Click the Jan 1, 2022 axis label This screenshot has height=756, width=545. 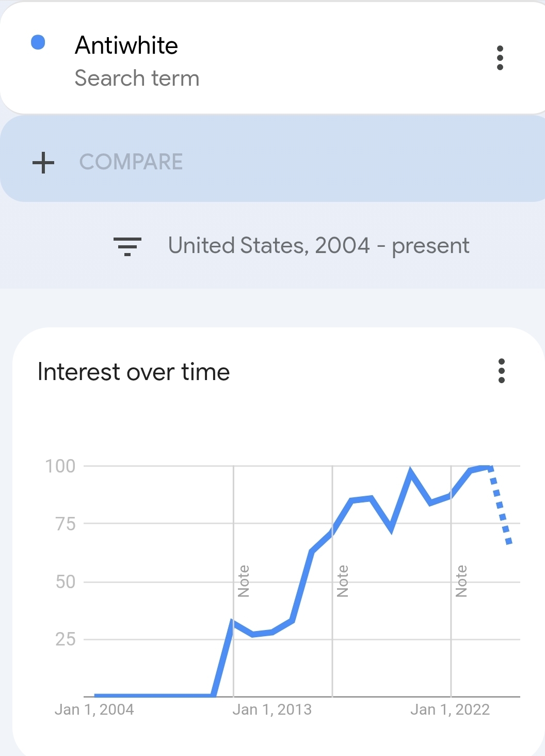tap(450, 710)
